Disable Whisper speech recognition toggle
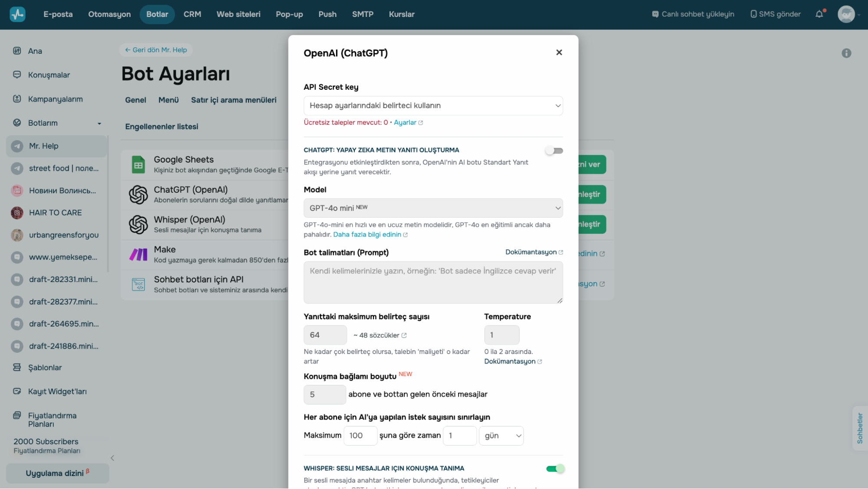 [555, 469]
